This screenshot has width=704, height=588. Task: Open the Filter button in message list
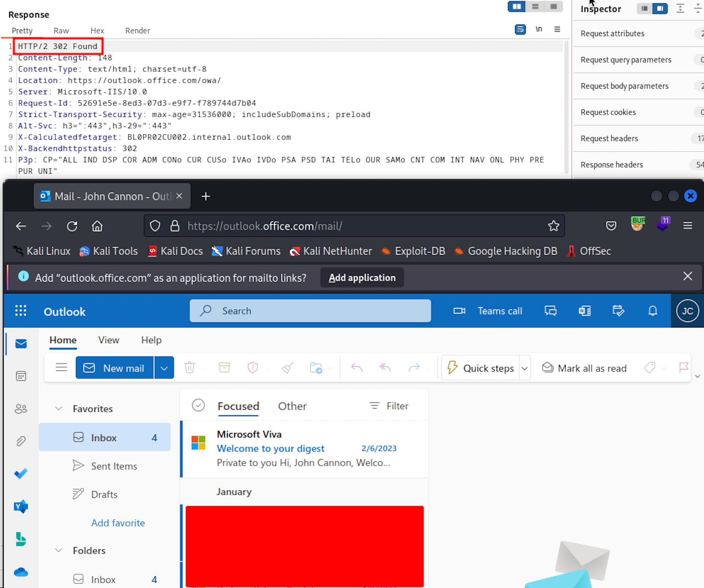389,405
